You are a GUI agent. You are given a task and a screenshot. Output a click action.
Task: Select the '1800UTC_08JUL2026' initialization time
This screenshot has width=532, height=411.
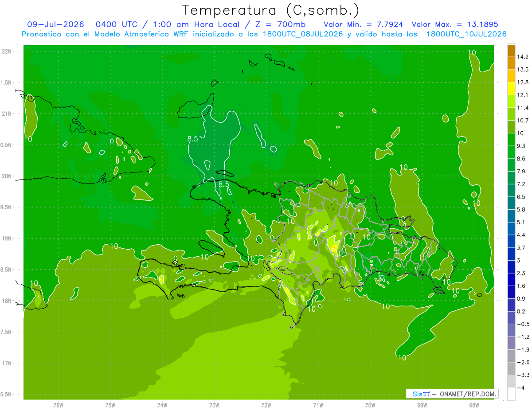pyautogui.click(x=303, y=34)
